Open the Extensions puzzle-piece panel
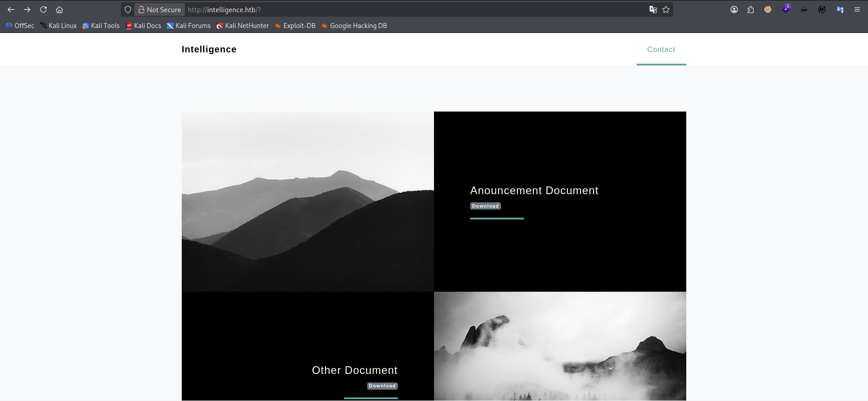 (751, 9)
